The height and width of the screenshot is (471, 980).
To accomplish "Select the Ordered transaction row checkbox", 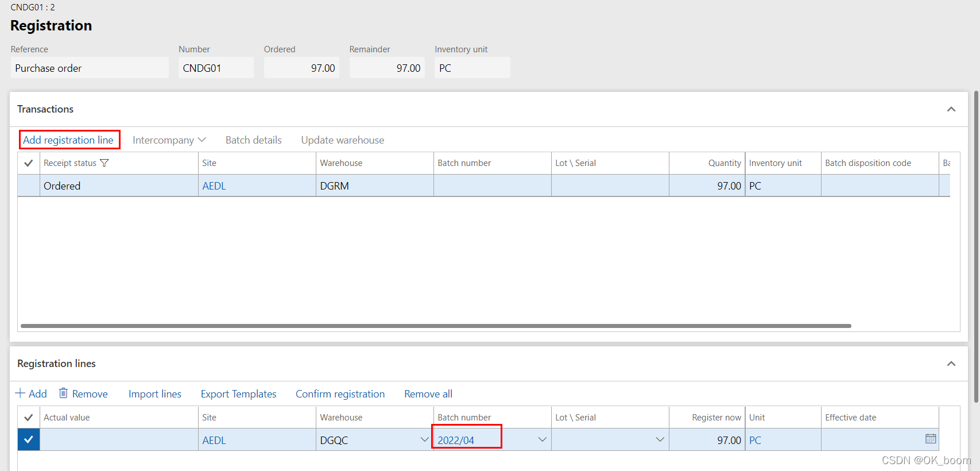I will [x=28, y=186].
